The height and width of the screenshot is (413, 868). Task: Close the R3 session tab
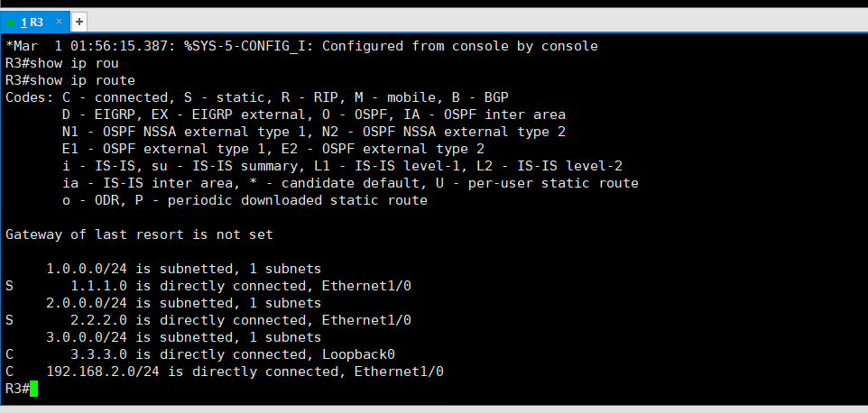pyautogui.click(x=60, y=22)
